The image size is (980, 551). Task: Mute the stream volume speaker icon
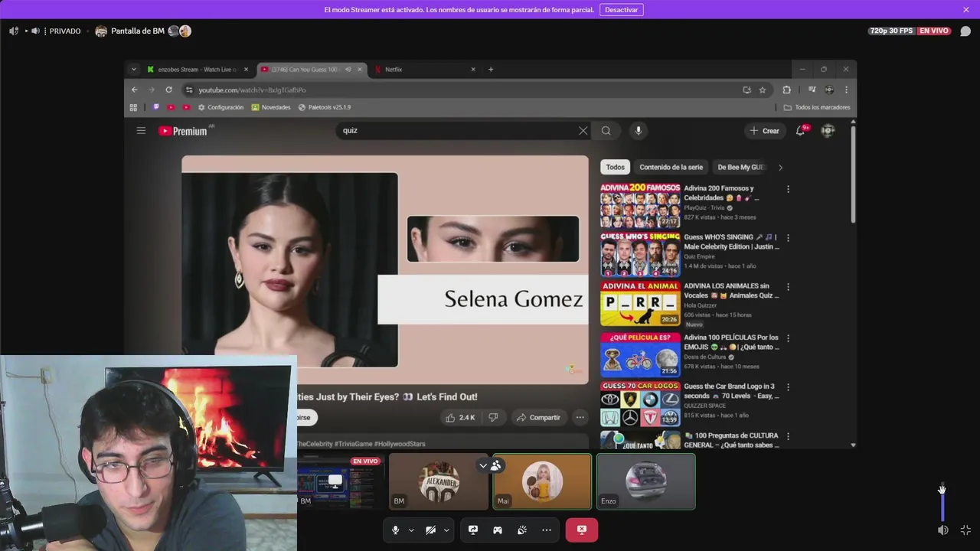pyautogui.click(x=943, y=530)
